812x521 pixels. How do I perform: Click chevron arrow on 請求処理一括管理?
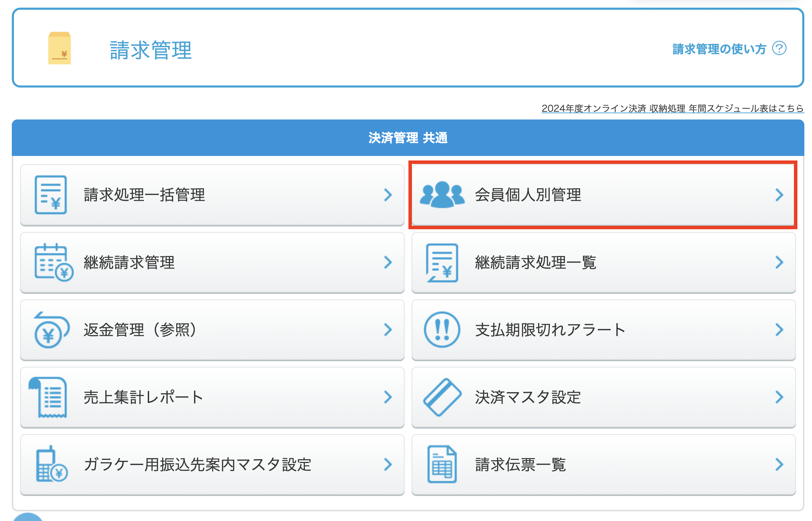point(388,195)
